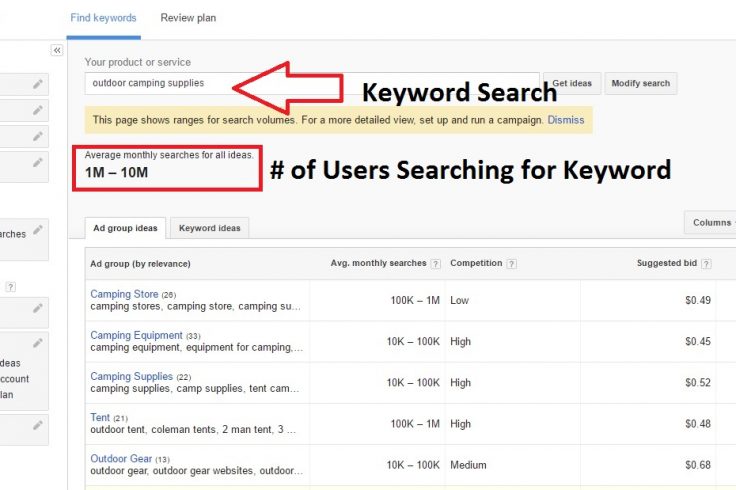Click help icon next to Avg. monthly searches
The height and width of the screenshot is (490, 736).
[x=436, y=264]
